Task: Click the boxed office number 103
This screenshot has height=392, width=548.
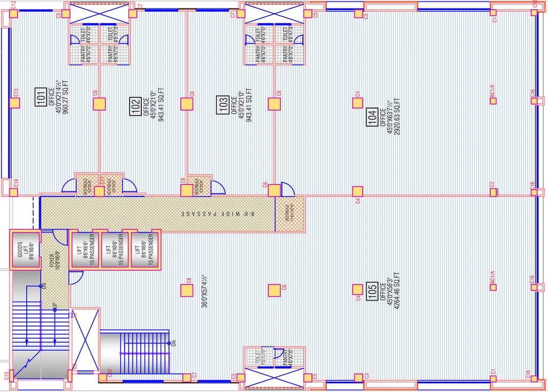Action: 223,105
